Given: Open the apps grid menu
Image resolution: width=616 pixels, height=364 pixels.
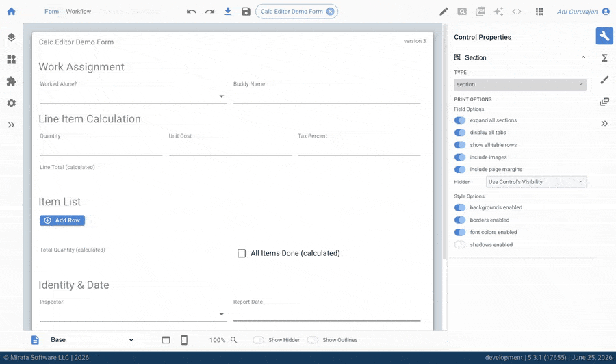Looking at the screenshot, I should (540, 12).
